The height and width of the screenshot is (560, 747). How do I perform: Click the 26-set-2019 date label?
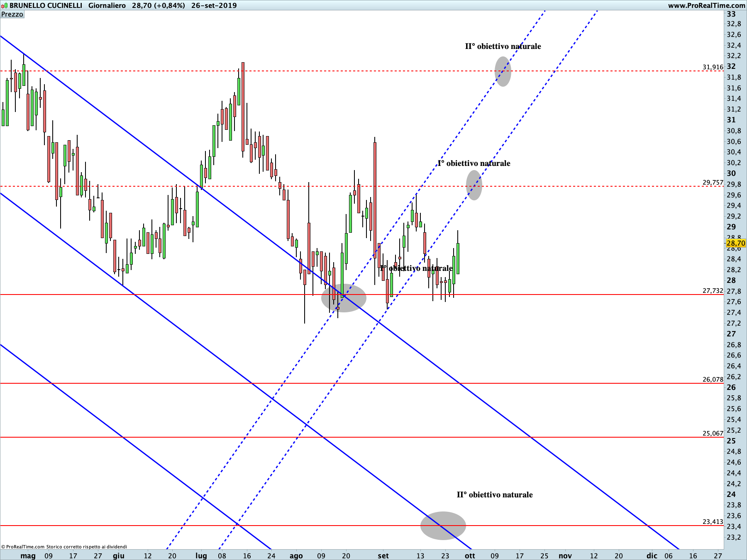[x=214, y=5]
